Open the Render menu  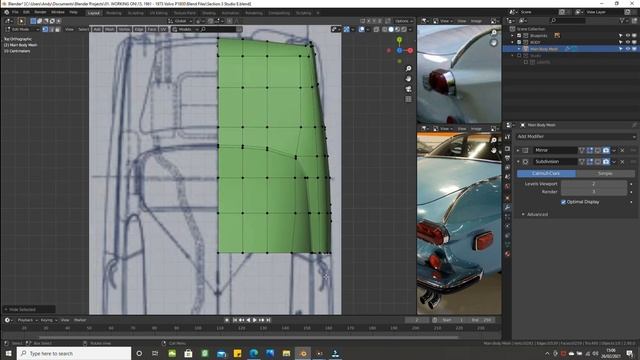(x=40, y=13)
